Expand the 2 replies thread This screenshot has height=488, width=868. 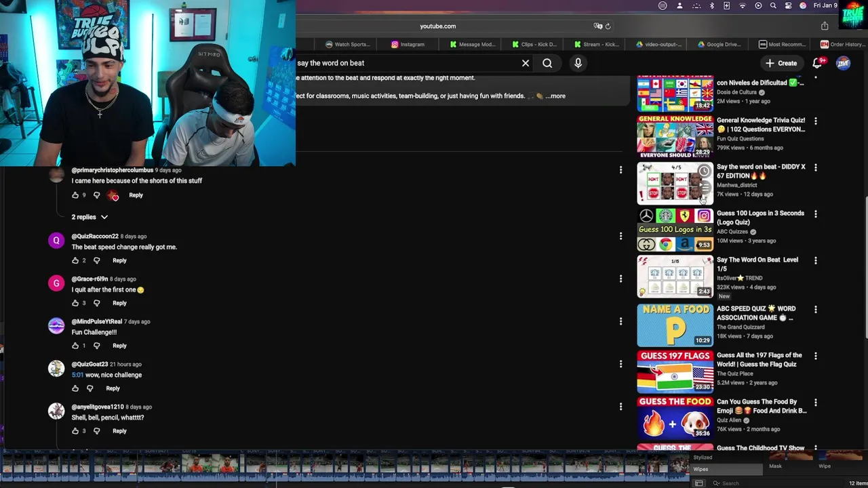coord(90,217)
